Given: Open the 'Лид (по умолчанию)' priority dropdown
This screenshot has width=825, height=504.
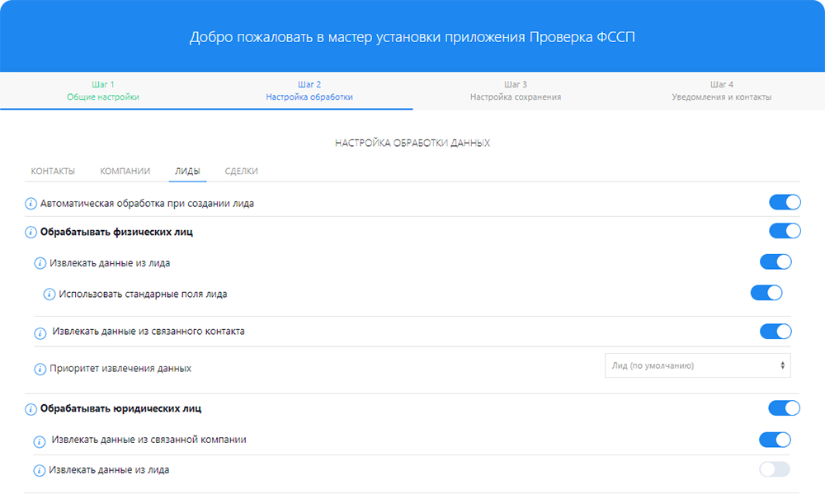Looking at the screenshot, I should pos(697,365).
